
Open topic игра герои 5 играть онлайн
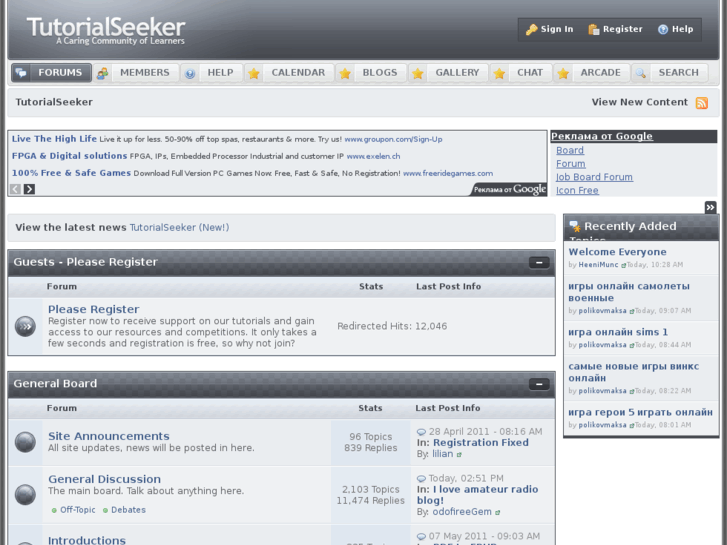pos(640,412)
